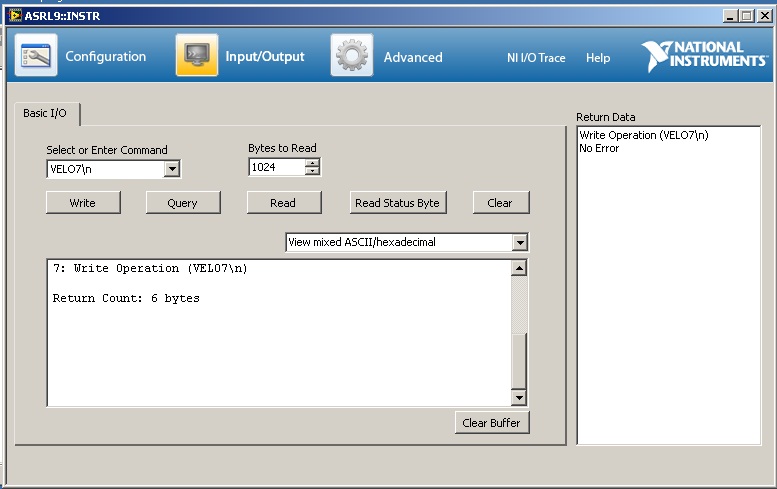The image size is (777, 489).
Task: Open the View mixed ASCII/hexadecimal dropdown
Action: point(519,242)
